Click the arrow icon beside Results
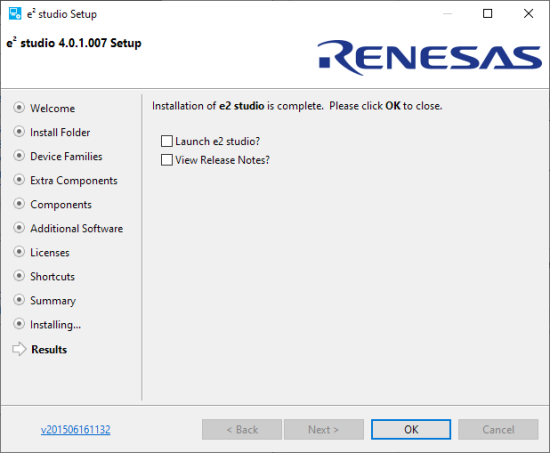This screenshot has height=453, width=550. (19, 349)
